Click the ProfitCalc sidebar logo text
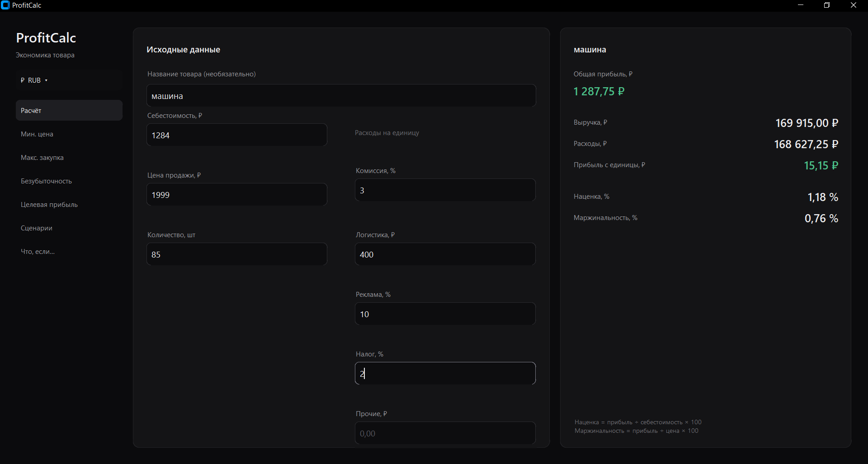Viewport: 868px width, 464px height. 46,38
